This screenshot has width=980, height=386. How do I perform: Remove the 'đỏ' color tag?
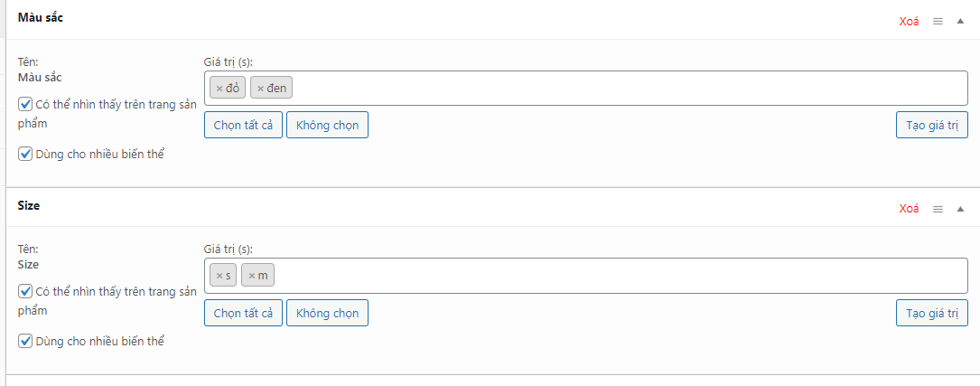tap(219, 88)
